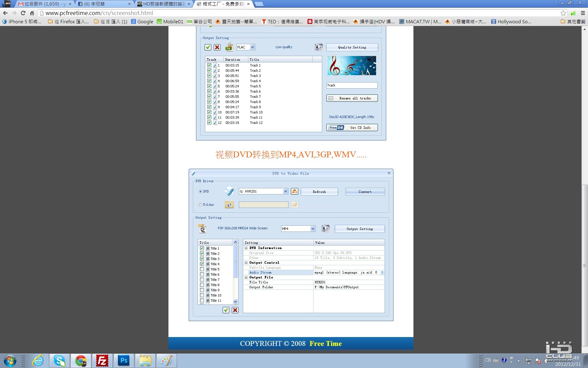Open Internet Explorer from taskbar
This screenshot has height=368, width=588.
[x=38, y=361]
